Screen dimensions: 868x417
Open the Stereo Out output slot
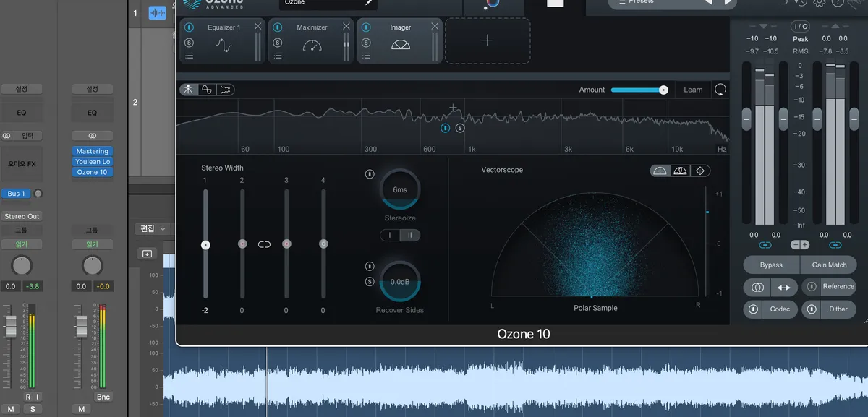click(x=22, y=216)
